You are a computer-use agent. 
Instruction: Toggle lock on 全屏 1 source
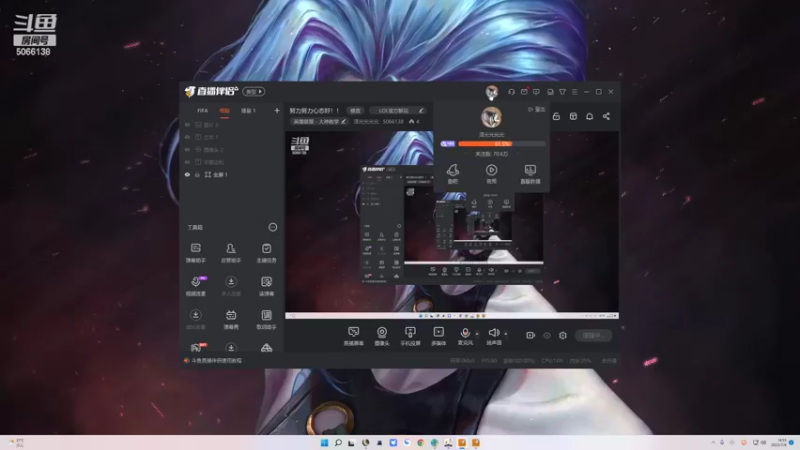(x=197, y=174)
